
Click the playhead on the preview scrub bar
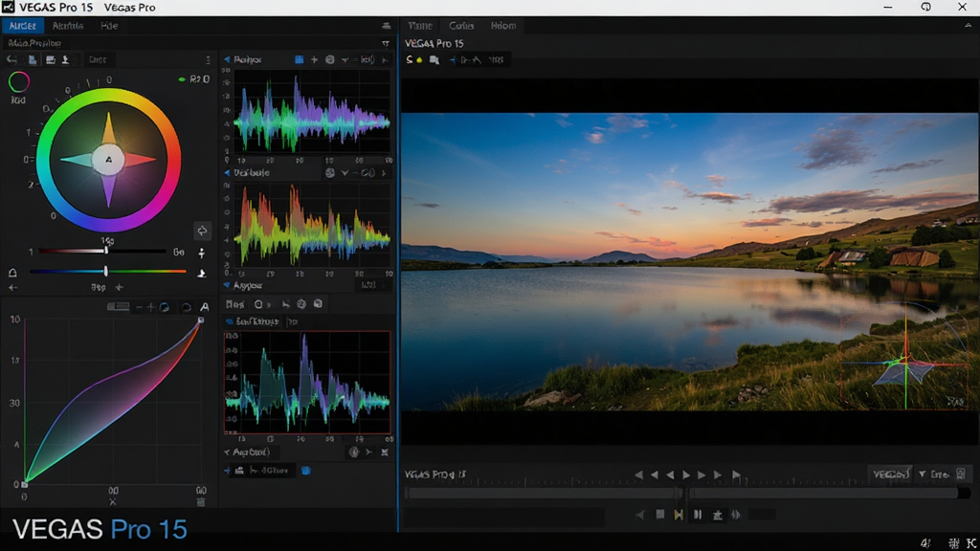pos(682,493)
